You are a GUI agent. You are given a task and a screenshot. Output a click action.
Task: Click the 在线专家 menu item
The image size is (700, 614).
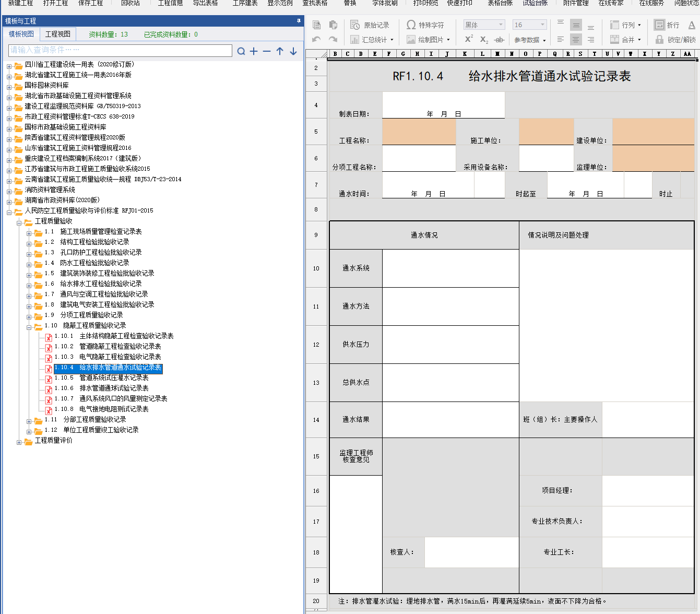tap(611, 3)
